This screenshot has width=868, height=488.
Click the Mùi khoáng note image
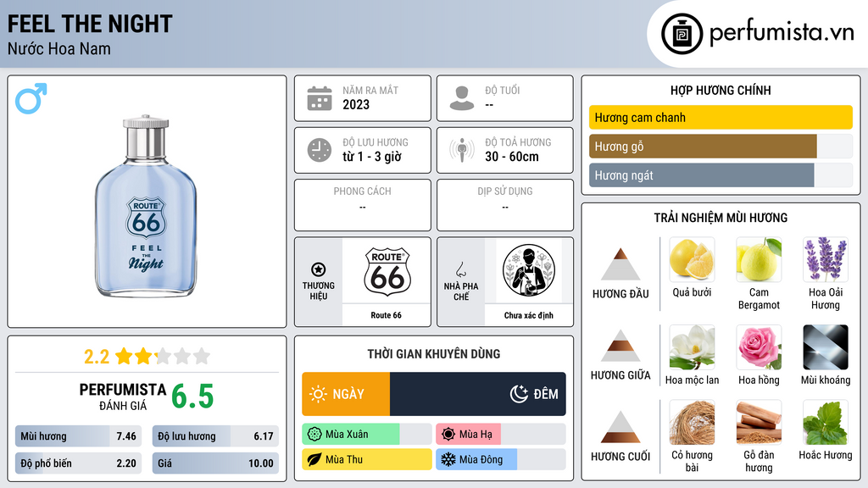click(x=826, y=347)
